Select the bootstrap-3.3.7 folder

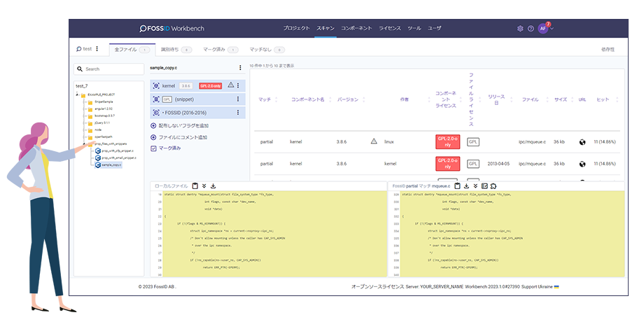tap(104, 115)
